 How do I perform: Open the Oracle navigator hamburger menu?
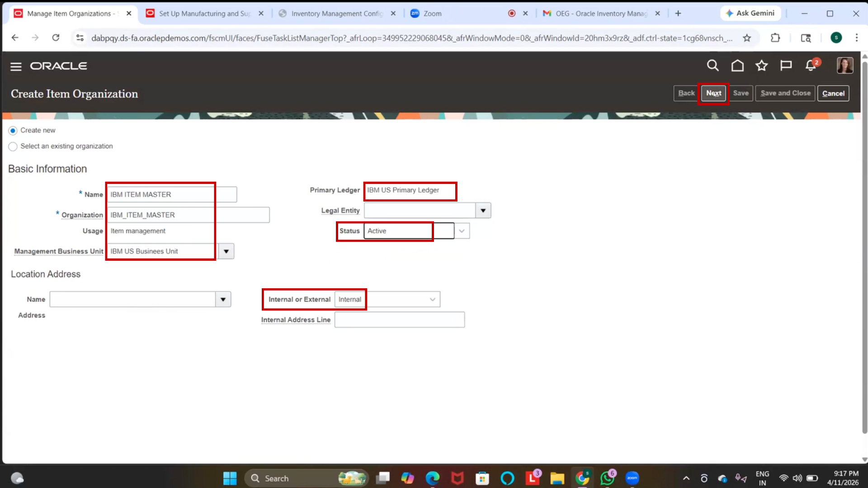click(x=16, y=66)
